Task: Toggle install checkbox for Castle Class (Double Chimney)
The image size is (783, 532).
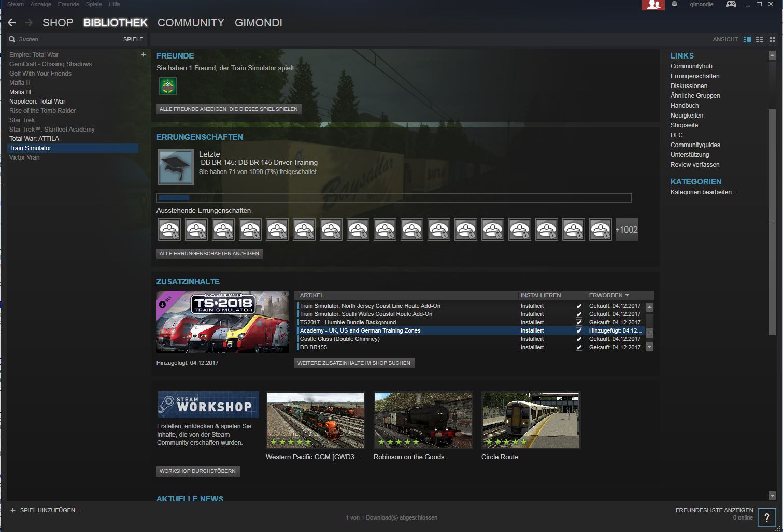Action: click(x=579, y=339)
